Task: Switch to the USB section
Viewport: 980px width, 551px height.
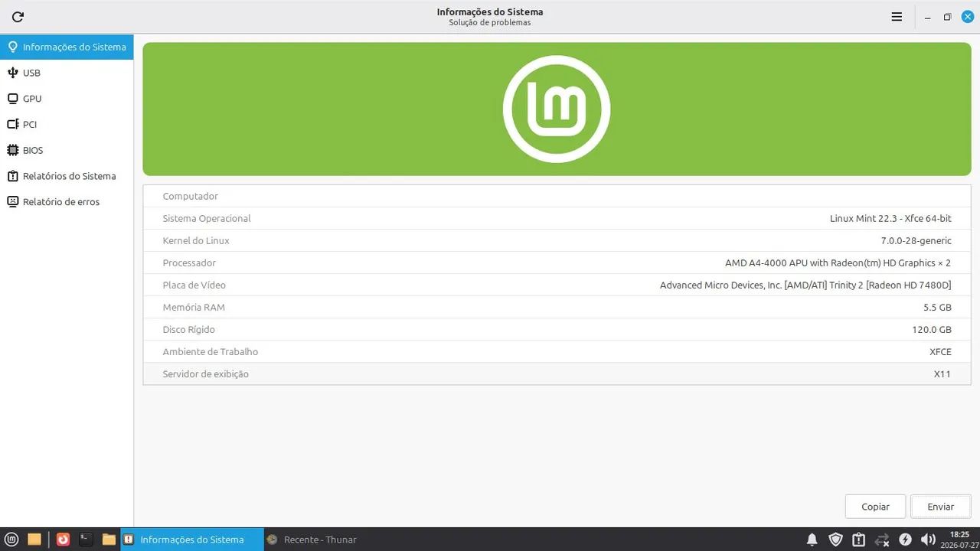Action: (67, 73)
